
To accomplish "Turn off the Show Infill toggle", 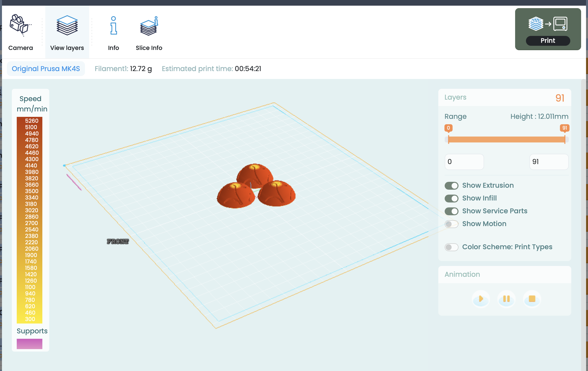I will pos(451,198).
